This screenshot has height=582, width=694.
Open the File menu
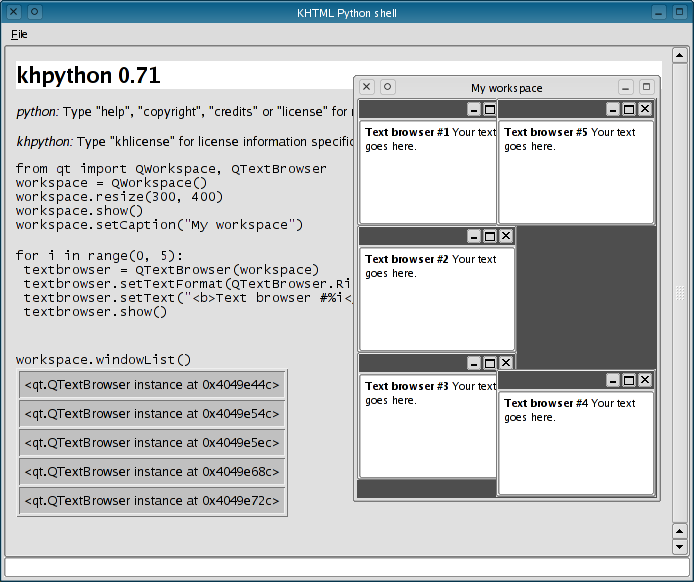point(19,34)
